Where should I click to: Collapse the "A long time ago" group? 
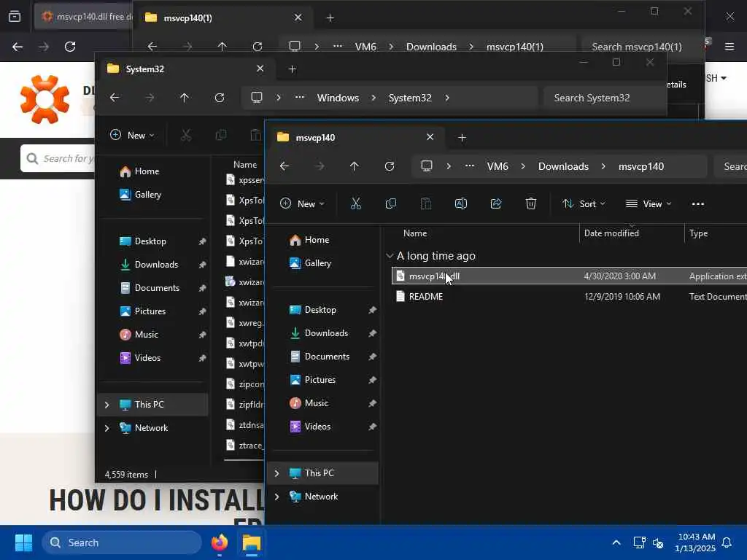coord(390,256)
